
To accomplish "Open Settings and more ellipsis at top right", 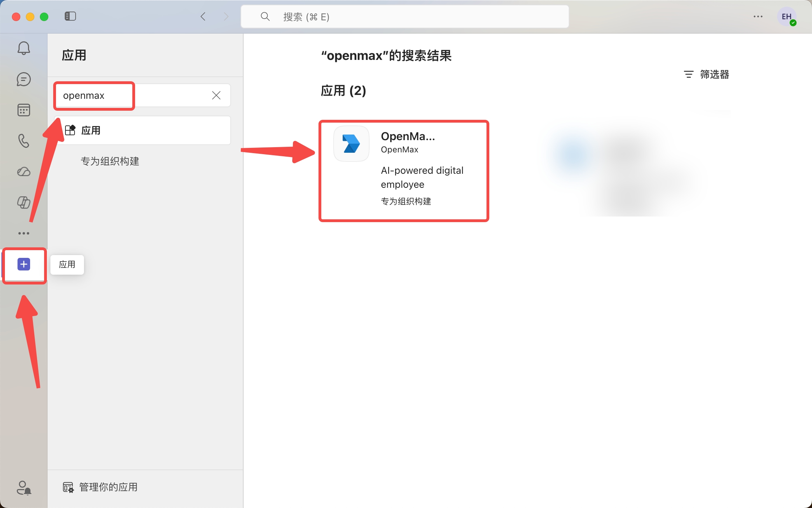I will click(x=758, y=16).
